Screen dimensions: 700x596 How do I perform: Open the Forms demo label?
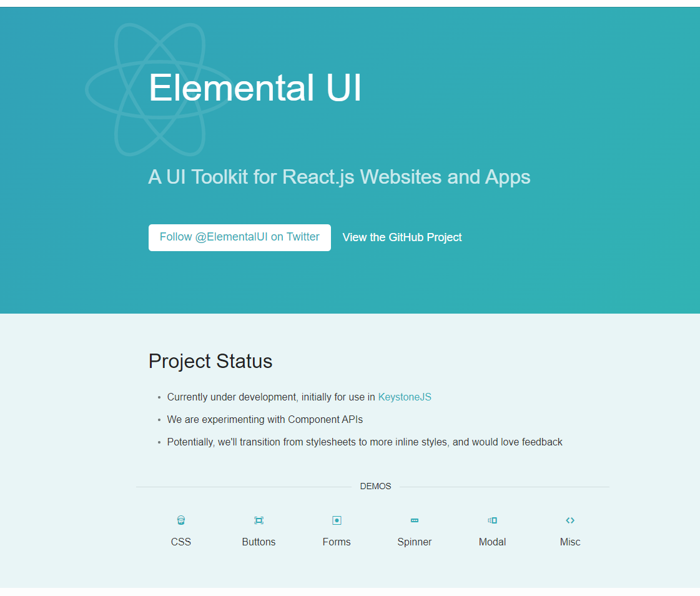click(337, 542)
